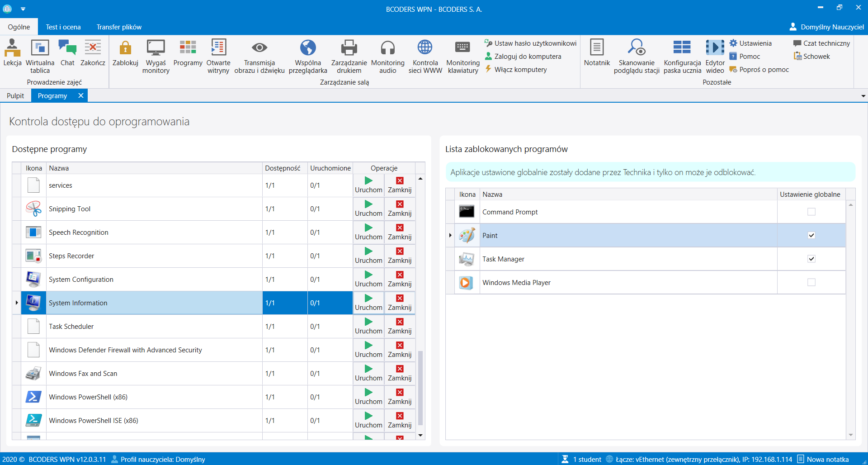
Task: Click Profil nauczyciela: Domyślny in status bar
Action: coord(158,459)
